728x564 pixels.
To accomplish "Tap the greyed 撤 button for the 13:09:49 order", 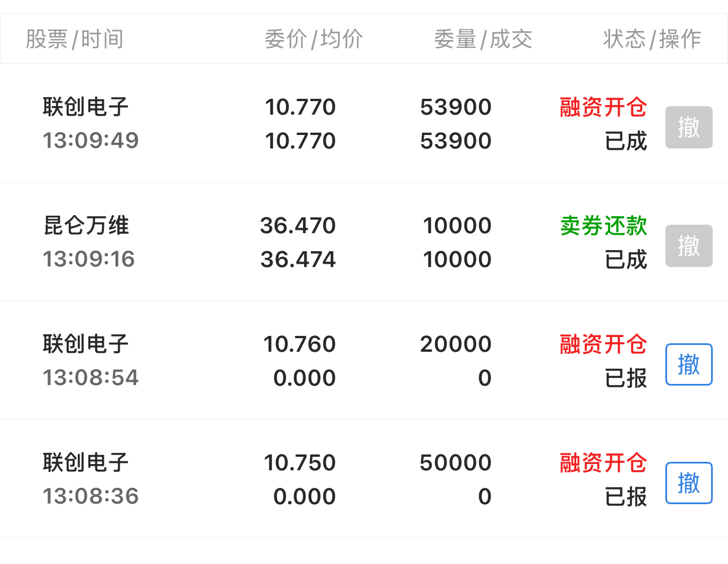I will coord(688,127).
